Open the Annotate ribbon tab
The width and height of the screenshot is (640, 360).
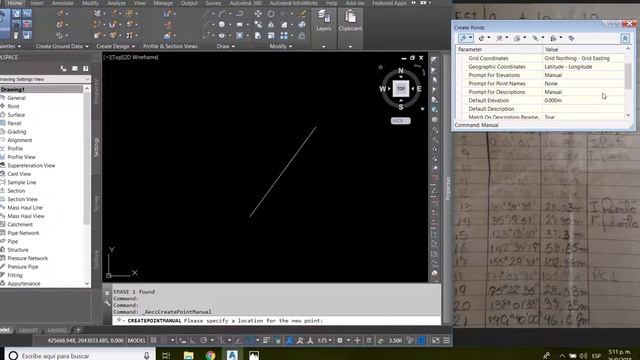[x=62, y=3]
